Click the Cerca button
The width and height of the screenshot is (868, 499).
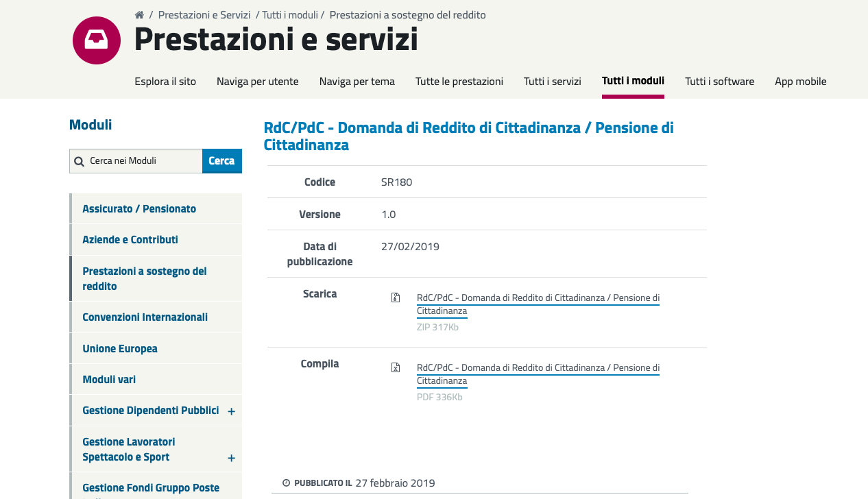coord(222,161)
